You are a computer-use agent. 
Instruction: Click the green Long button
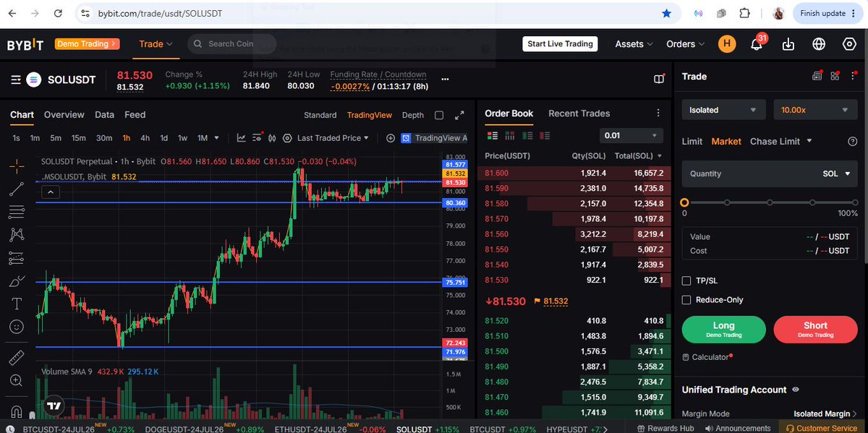click(x=723, y=329)
